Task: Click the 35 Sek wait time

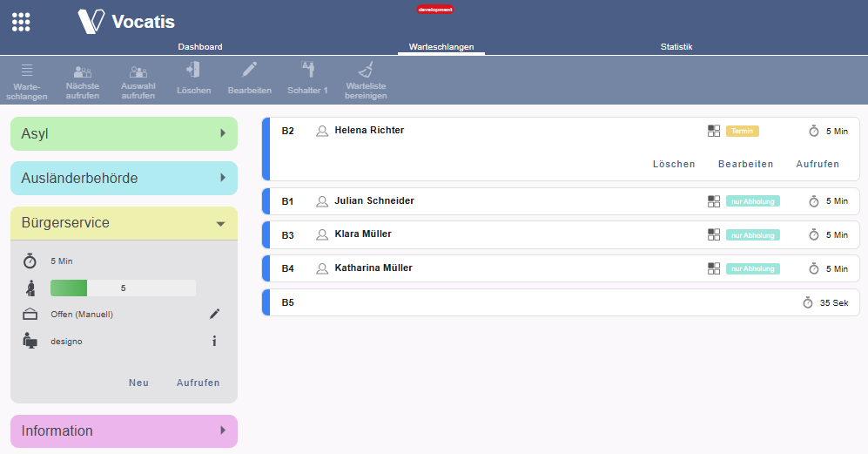Action: 834,302
